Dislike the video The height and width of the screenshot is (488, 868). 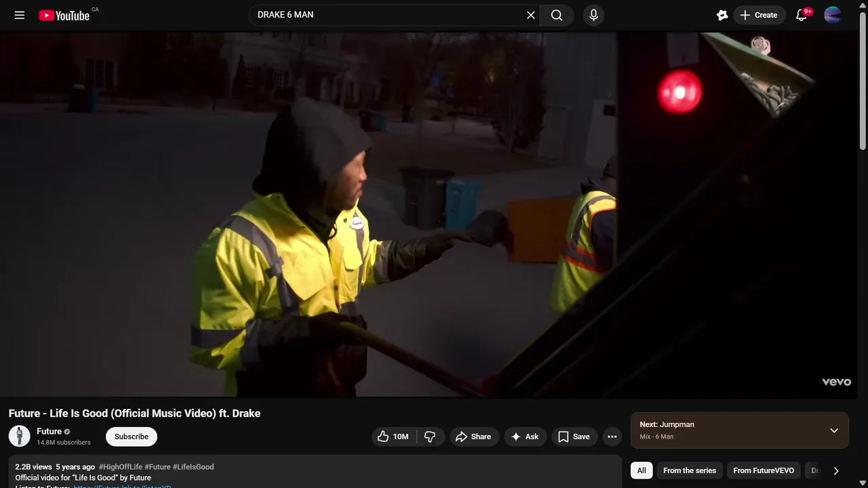click(430, 436)
